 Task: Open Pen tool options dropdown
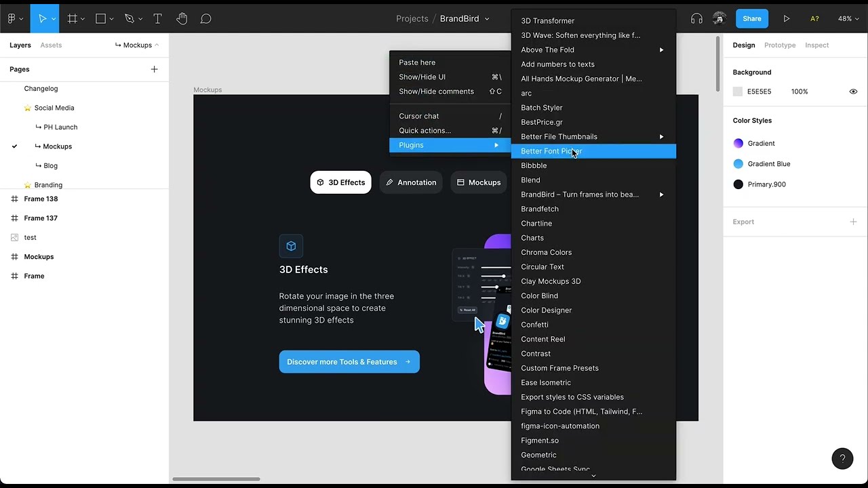[140, 19]
